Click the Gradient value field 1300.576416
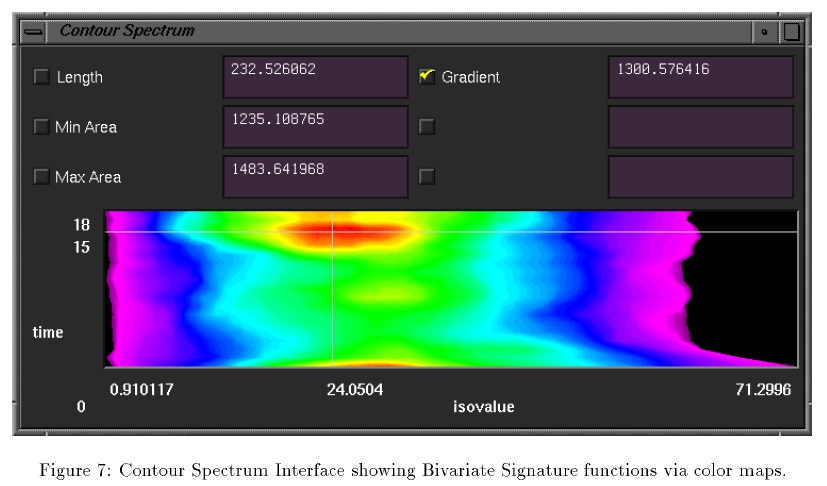This screenshot has width=827, height=486. tap(701, 77)
